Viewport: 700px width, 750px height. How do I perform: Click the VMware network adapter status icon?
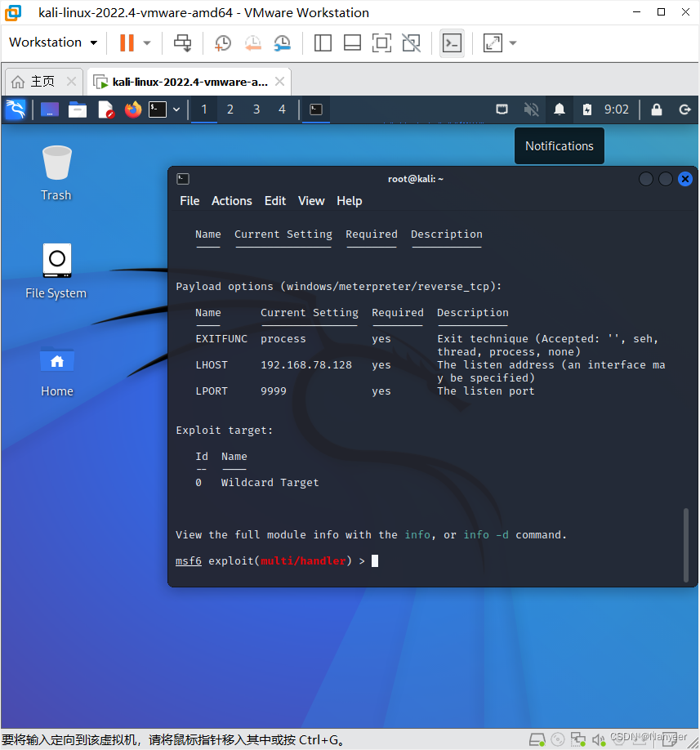pyautogui.click(x=578, y=740)
